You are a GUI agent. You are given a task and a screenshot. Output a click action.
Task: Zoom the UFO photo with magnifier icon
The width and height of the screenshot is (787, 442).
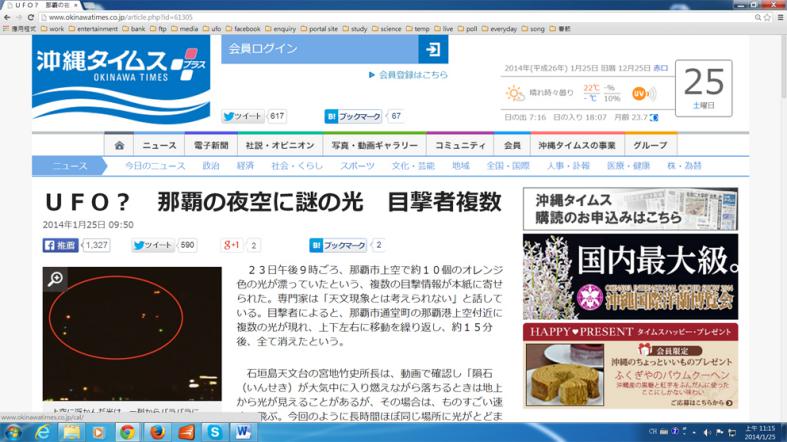56,279
